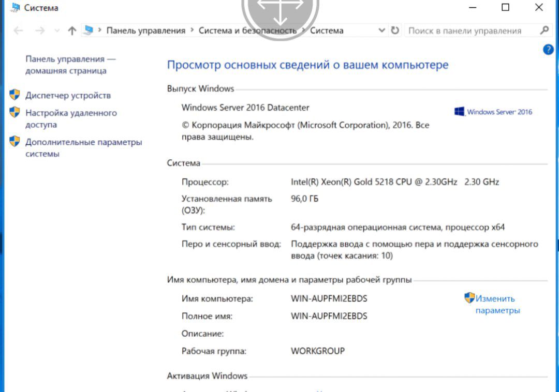Click the 'Тип системы:' label
The width and height of the screenshot is (559, 392).
208,227
